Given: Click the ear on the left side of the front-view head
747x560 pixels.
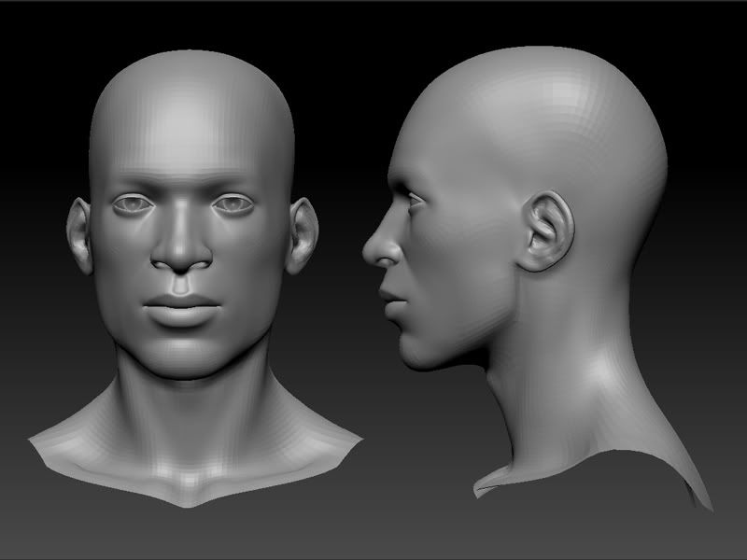Looking at the screenshot, I should [80, 233].
